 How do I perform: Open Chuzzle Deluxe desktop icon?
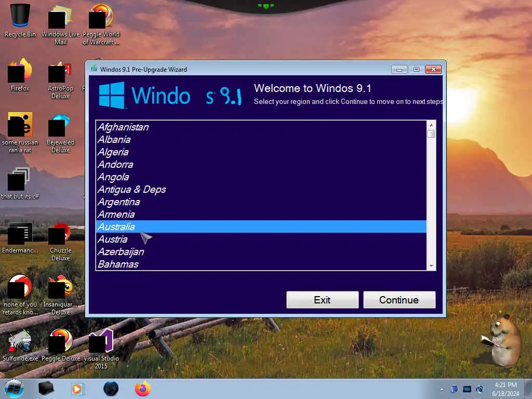tap(60, 242)
